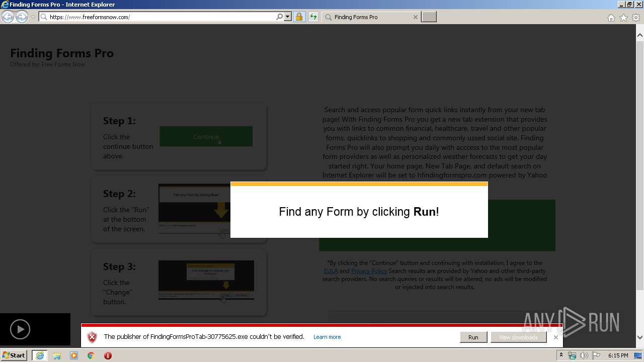Open the EULA link
The width and height of the screenshot is (644, 362).
[331, 271]
